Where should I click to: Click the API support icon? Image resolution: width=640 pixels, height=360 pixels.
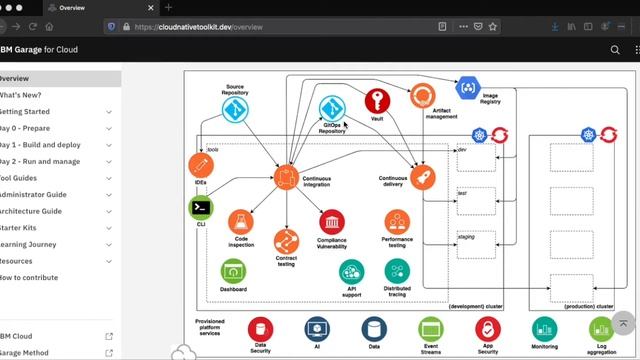[x=351, y=271]
